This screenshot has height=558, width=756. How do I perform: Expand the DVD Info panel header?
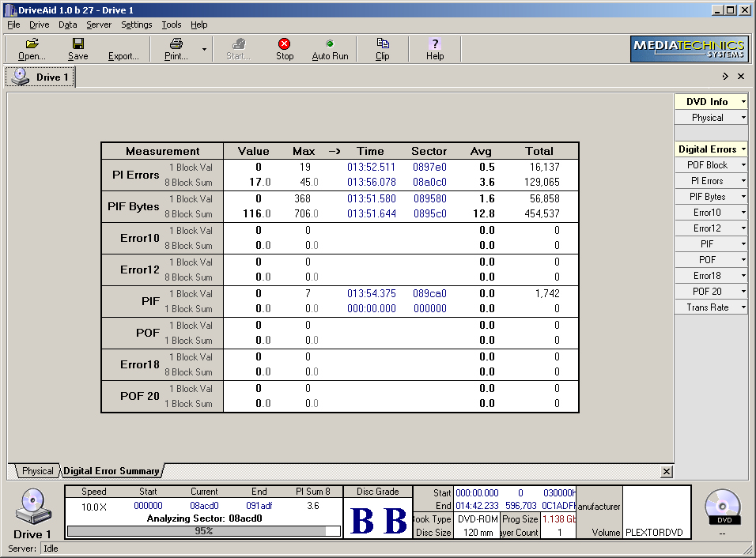[x=710, y=102]
